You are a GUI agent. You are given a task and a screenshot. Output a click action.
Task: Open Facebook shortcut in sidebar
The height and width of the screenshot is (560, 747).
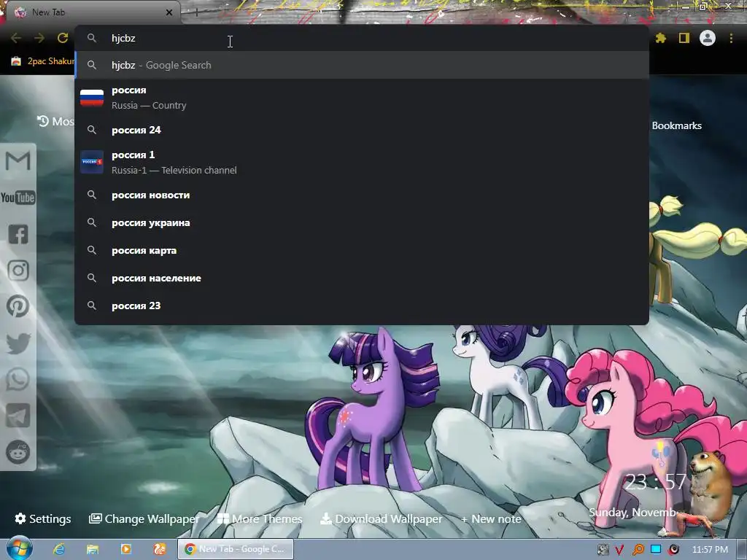pos(18,234)
